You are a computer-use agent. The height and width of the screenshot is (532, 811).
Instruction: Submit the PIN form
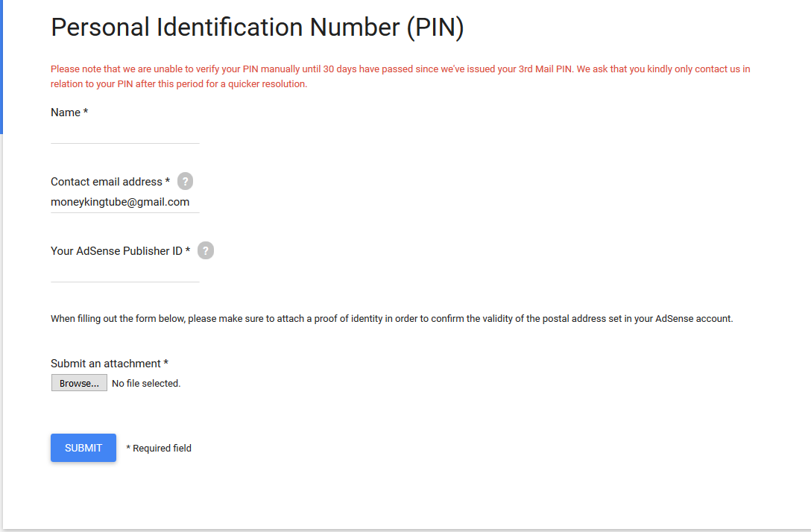(x=83, y=448)
